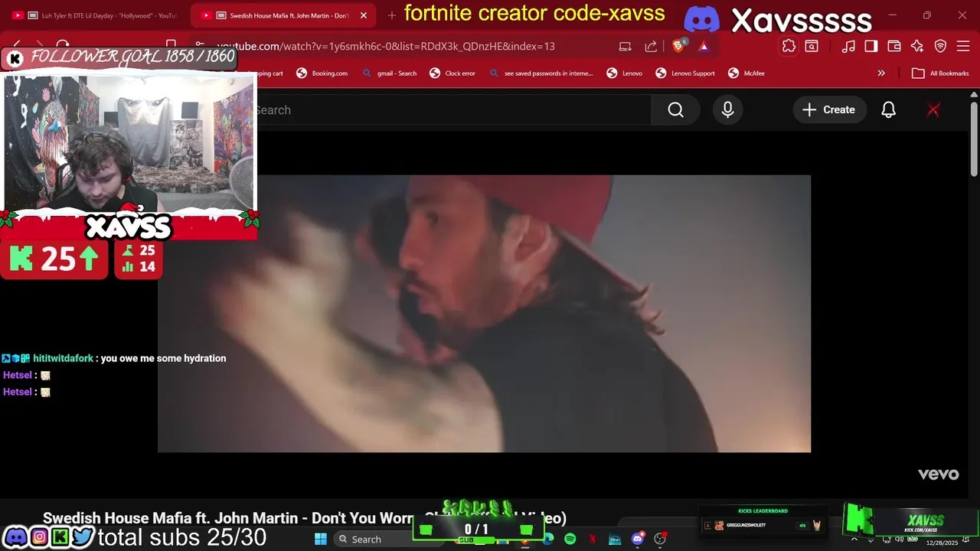Screen dimensions: 980x551
Task: Open Brave VPN shield icon
Action: (x=940, y=46)
